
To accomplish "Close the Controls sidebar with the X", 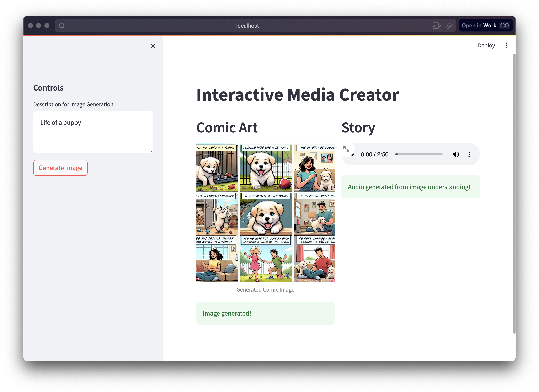I will 153,46.
